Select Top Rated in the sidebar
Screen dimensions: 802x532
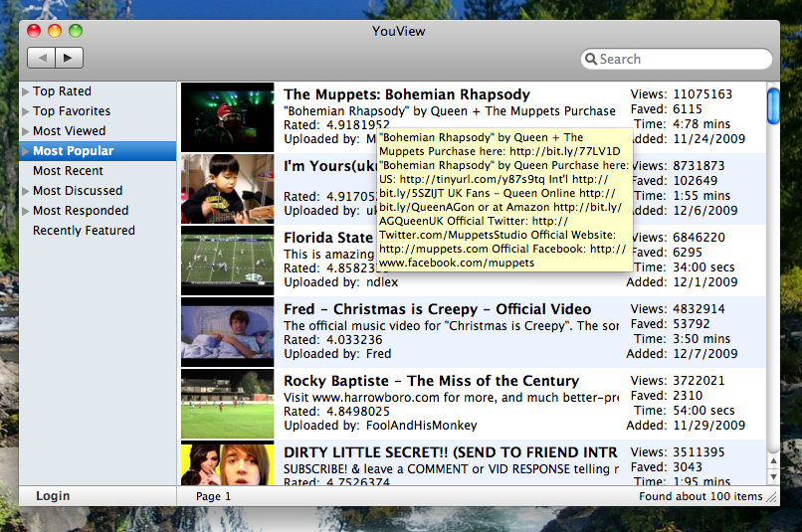coord(62,91)
